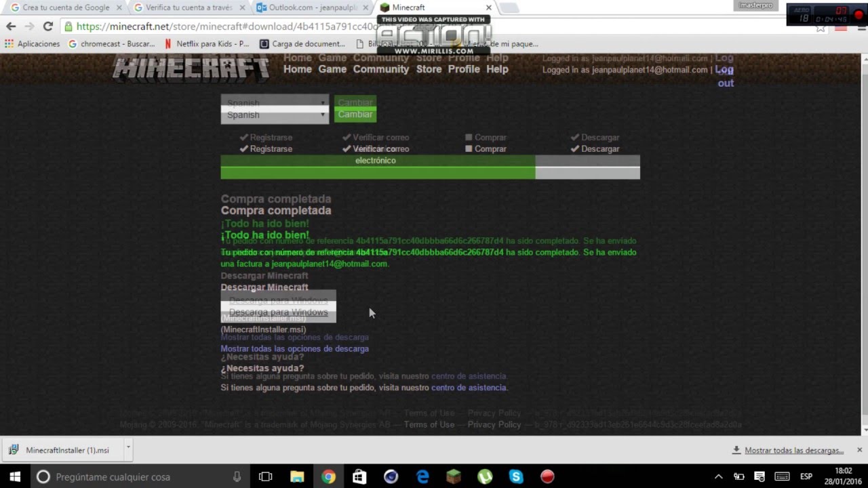Open the Store menu item
This screenshot has width=868, height=488.
429,69
